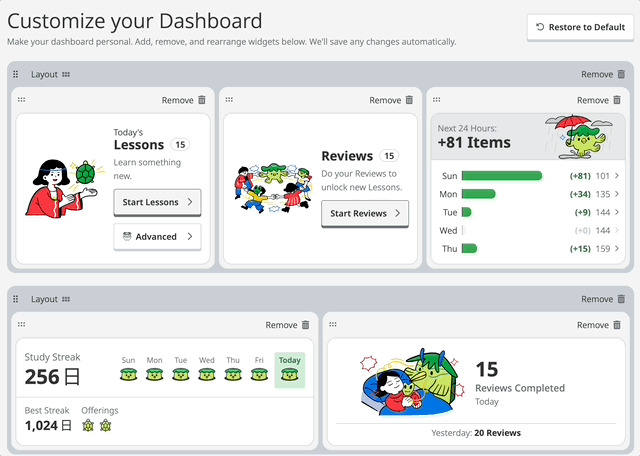Remove the Lessons widget via trash icon

tap(201, 100)
